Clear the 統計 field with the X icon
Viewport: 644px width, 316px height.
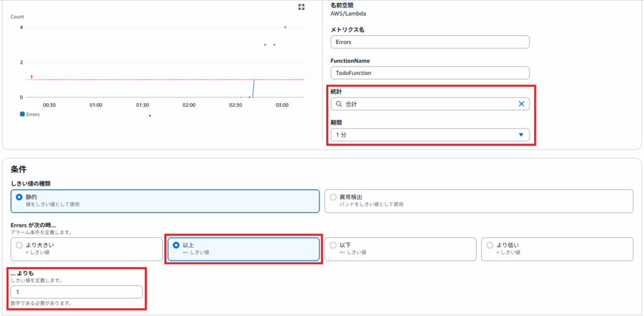tap(521, 104)
